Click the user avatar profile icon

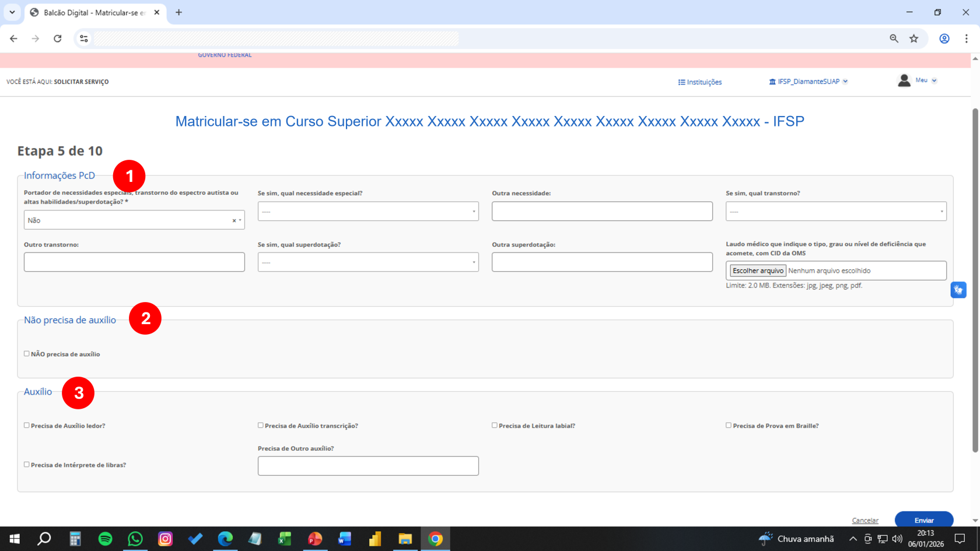[x=904, y=81]
